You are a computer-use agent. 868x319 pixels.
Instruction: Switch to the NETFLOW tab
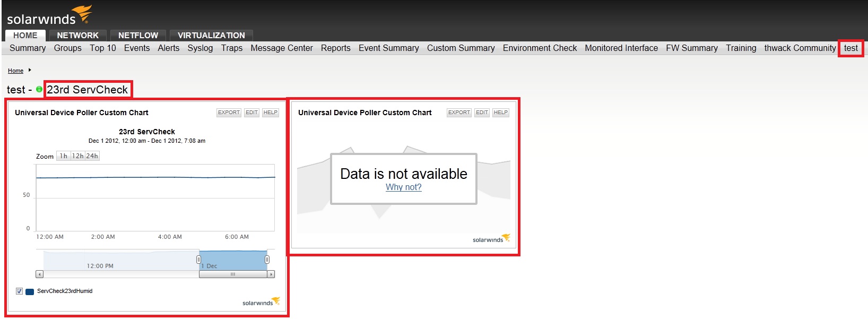click(x=138, y=35)
